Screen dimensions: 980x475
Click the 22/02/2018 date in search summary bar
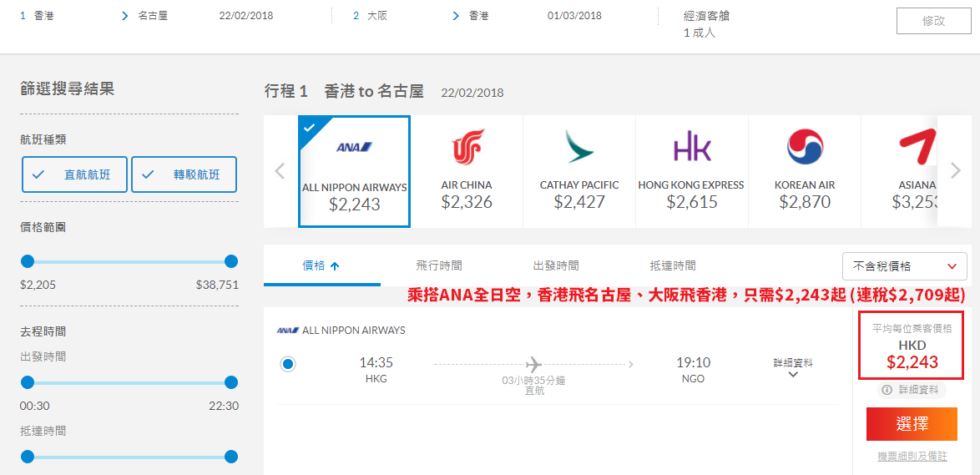click(246, 16)
